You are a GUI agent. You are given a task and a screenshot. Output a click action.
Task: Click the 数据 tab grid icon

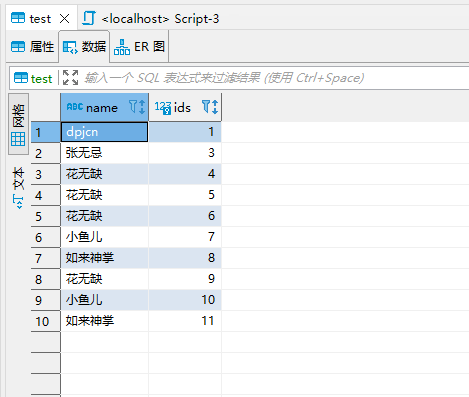click(x=70, y=47)
